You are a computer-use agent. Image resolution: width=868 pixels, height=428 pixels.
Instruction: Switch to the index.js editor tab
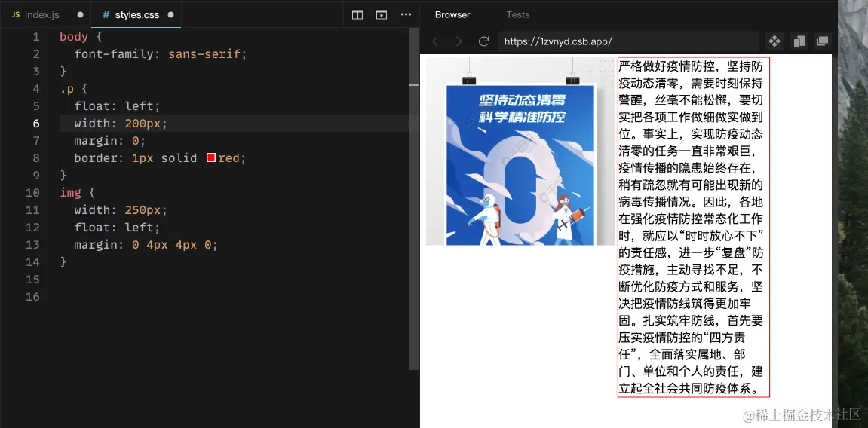point(35,15)
